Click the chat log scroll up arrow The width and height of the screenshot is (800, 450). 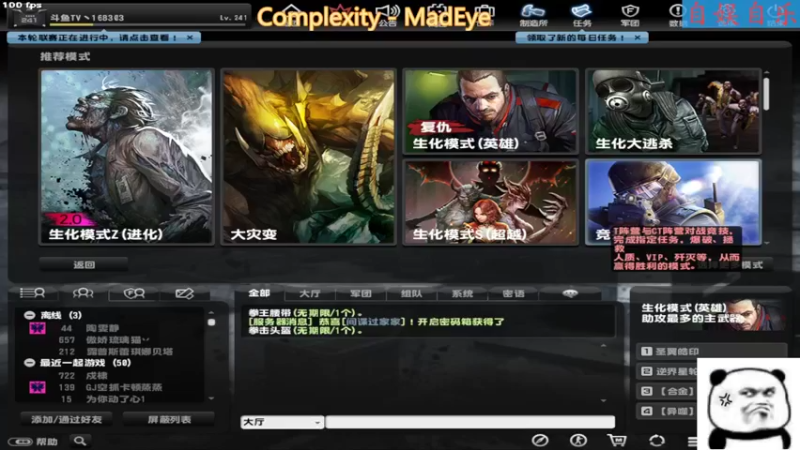(x=604, y=346)
